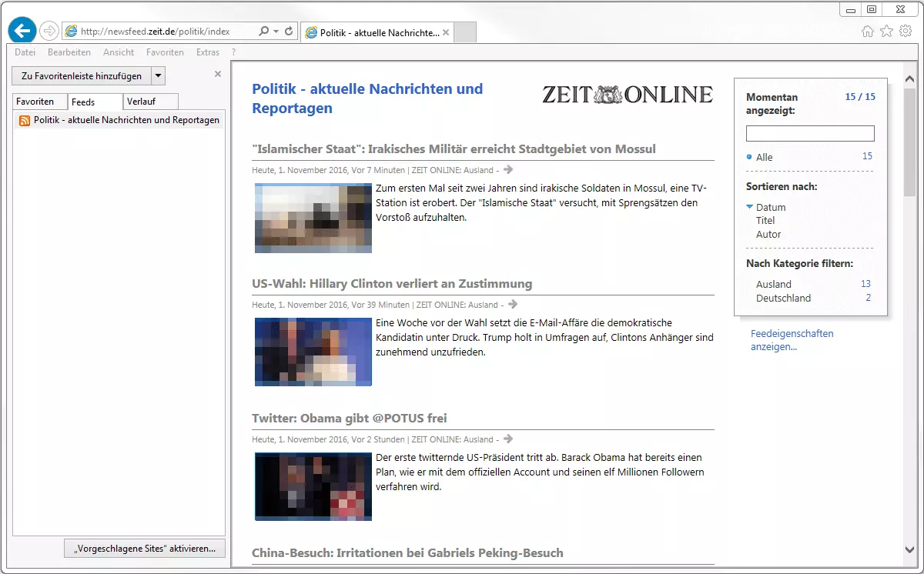Open the ? help menu
924x574 pixels.
click(x=233, y=52)
